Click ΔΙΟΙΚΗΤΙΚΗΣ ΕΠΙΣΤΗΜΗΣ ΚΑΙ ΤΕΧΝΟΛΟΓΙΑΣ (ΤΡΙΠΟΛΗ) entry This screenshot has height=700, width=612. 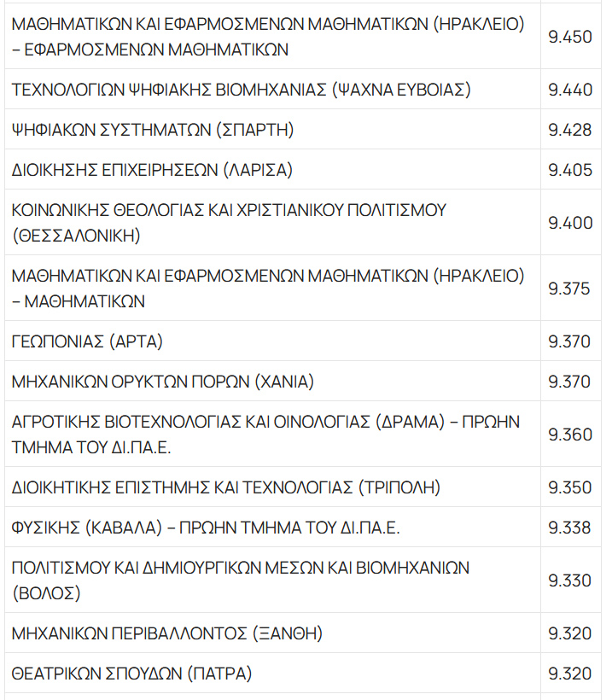point(226,488)
